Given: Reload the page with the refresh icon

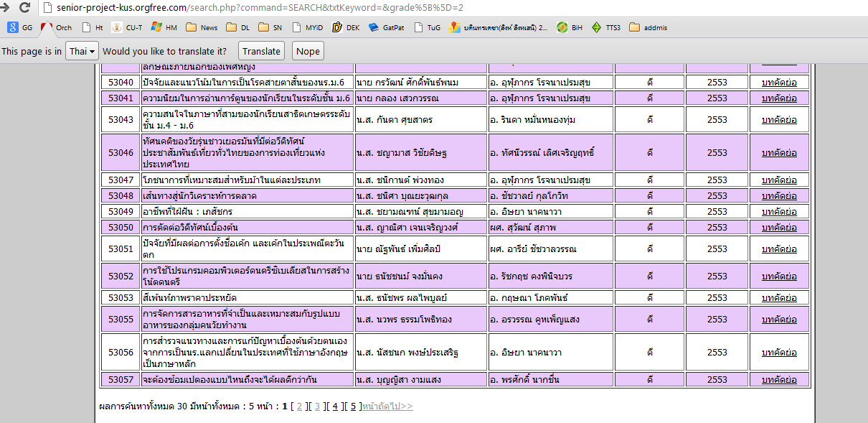Looking at the screenshot, I should coord(24,8).
